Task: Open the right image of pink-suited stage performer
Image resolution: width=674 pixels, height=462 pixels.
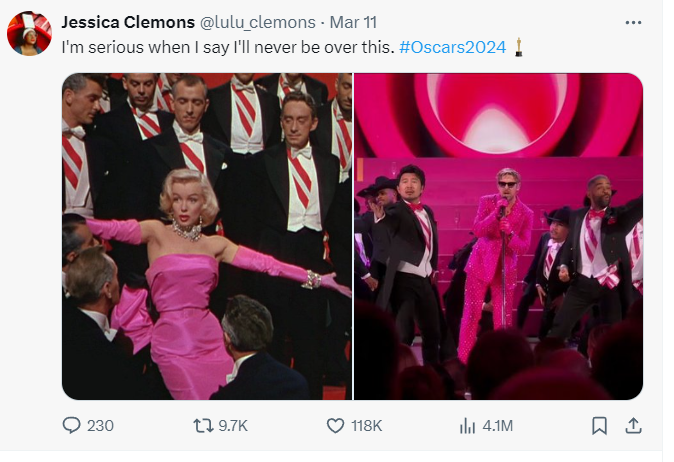Action: (x=498, y=236)
